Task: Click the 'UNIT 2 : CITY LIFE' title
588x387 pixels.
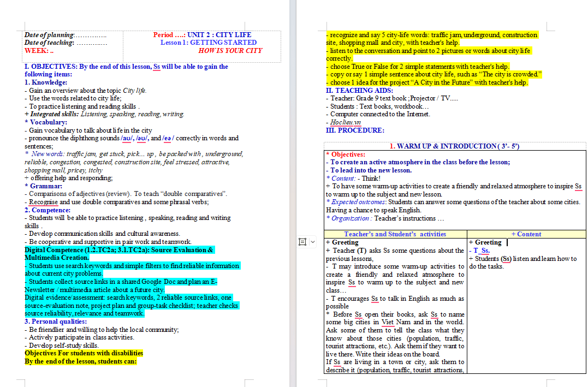Action: coord(219,34)
